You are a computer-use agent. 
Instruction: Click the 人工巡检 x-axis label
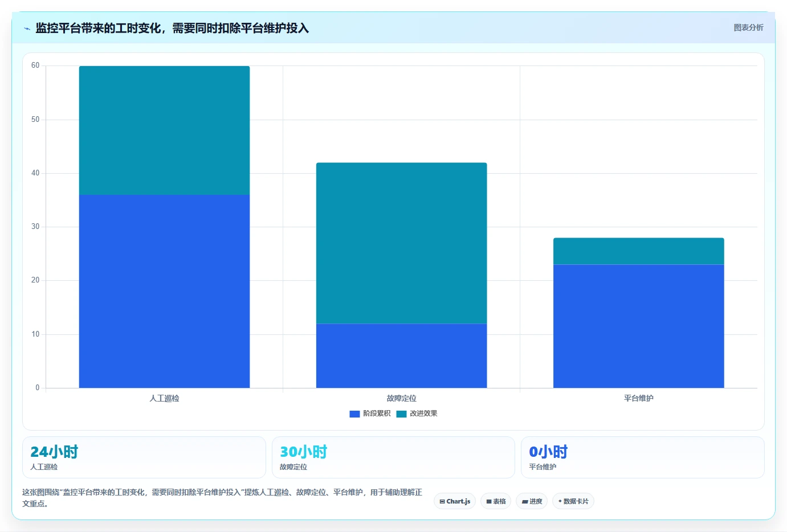pyautogui.click(x=164, y=398)
